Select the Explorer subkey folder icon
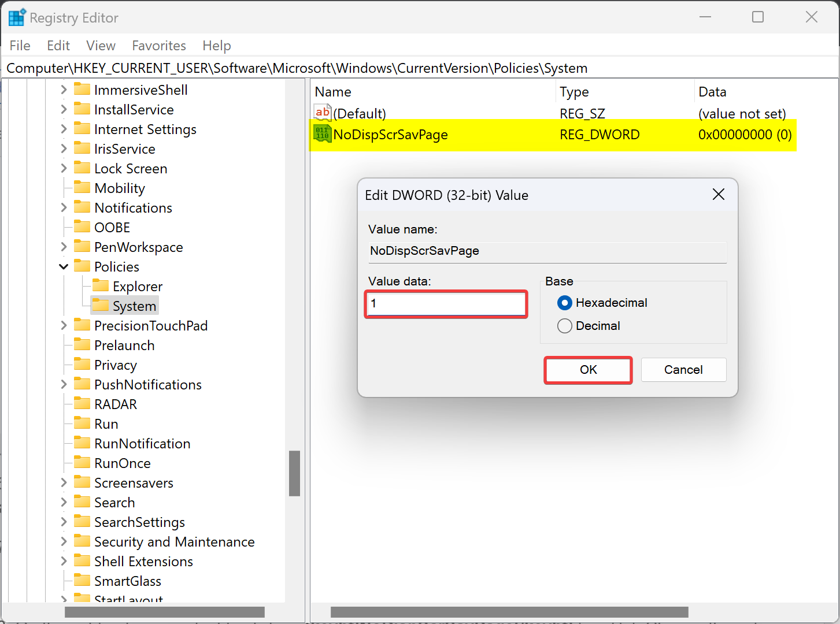Viewport: 840px width, 624px height. (101, 285)
